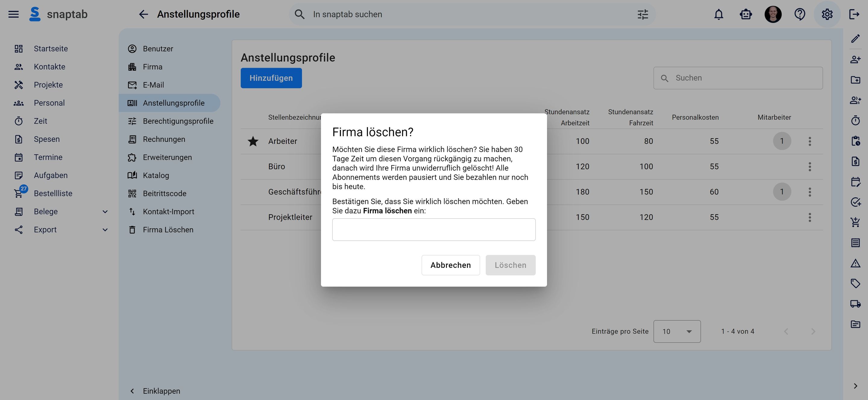The height and width of the screenshot is (400, 868).
Task: Click the clipboard clock icon in right rail
Action: 855,141
